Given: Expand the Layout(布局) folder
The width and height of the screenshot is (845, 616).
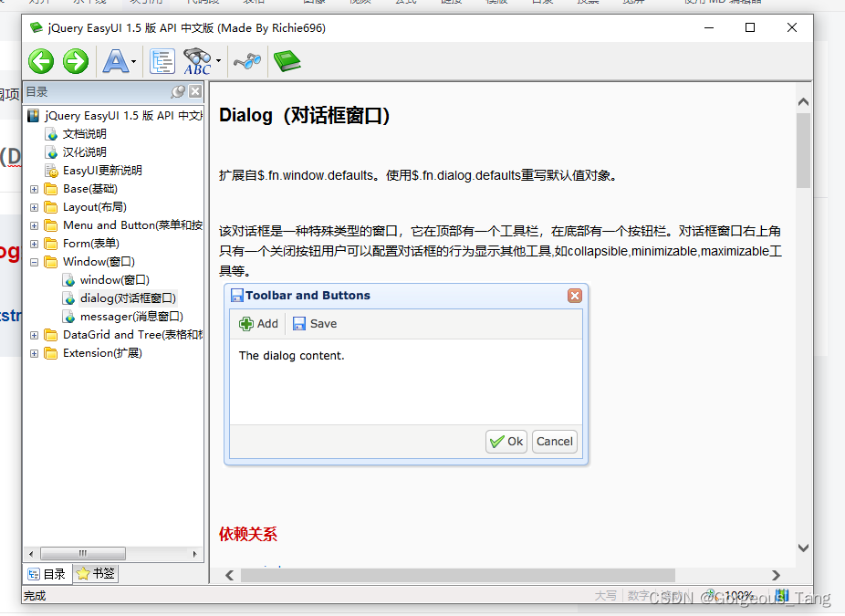Looking at the screenshot, I should [x=34, y=207].
